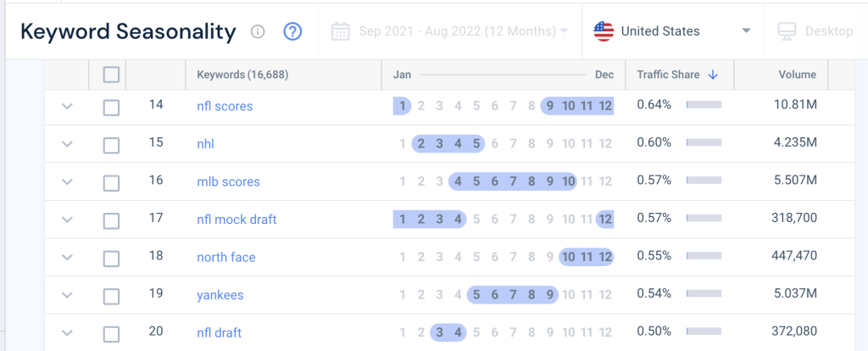Viewport: 868px width, 351px height.
Task: Select the checkbox for yankees row
Action: pyautogui.click(x=111, y=295)
